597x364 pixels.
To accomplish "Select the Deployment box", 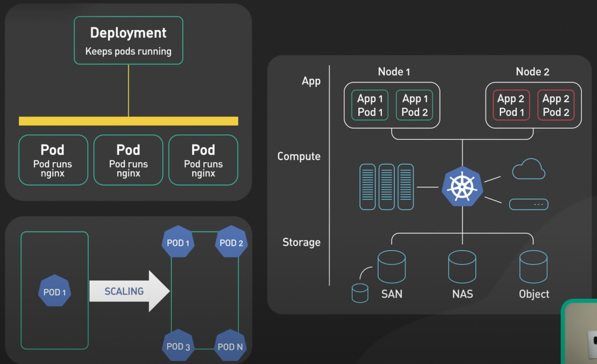I will click(x=128, y=40).
